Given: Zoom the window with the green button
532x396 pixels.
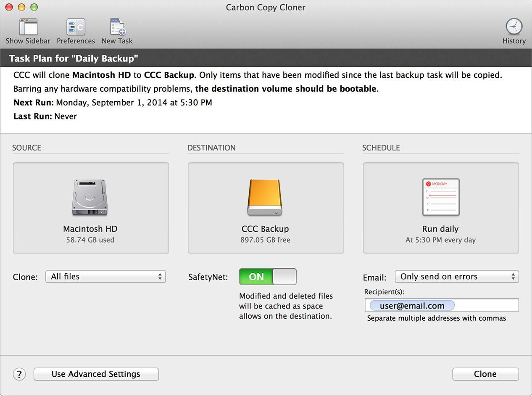Looking at the screenshot, I should [34, 7].
